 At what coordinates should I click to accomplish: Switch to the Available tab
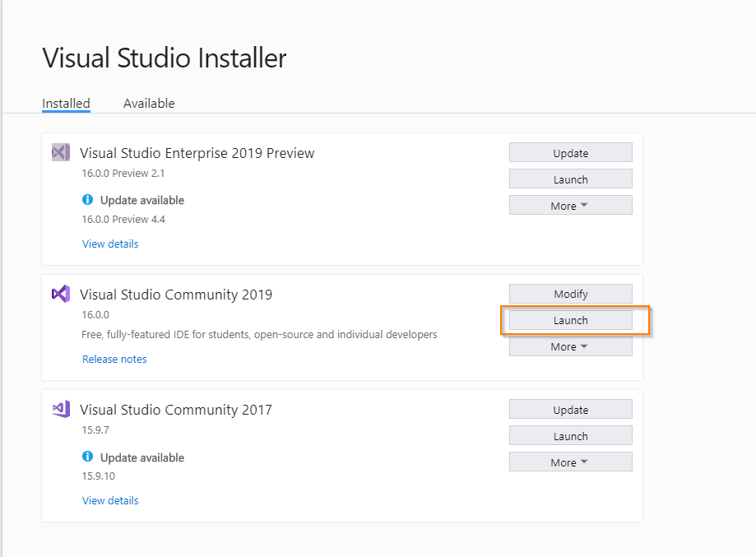[149, 103]
